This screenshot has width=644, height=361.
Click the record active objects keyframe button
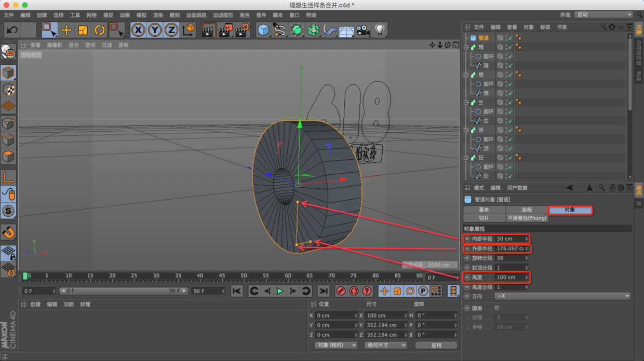pyautogui.click(x=341, y=291)
